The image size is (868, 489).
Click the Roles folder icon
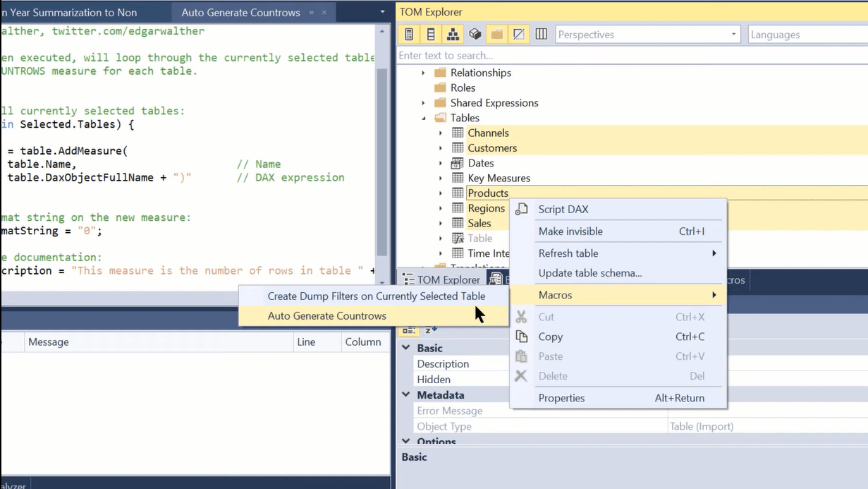(441, 87)
